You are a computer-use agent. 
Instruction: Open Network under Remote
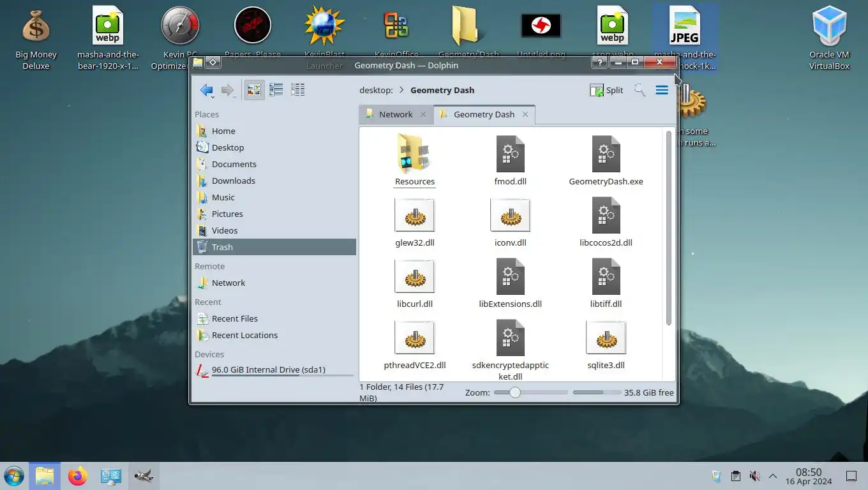pos(274,283)
